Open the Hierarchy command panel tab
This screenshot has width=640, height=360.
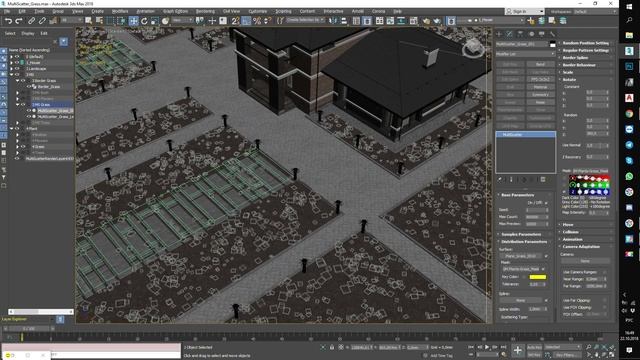pyautogui.click(x=520, y=34)
